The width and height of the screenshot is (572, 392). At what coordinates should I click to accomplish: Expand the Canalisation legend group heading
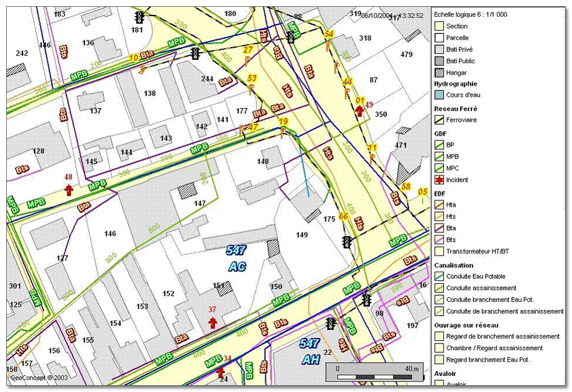[x=454, y=265]
